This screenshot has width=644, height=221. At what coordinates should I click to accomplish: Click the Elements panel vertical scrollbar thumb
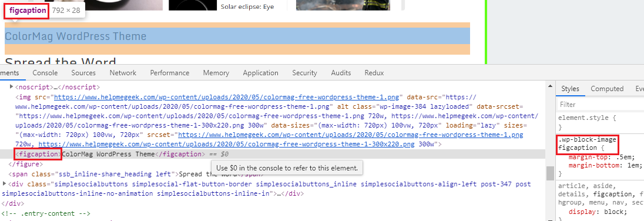(550, 173)
